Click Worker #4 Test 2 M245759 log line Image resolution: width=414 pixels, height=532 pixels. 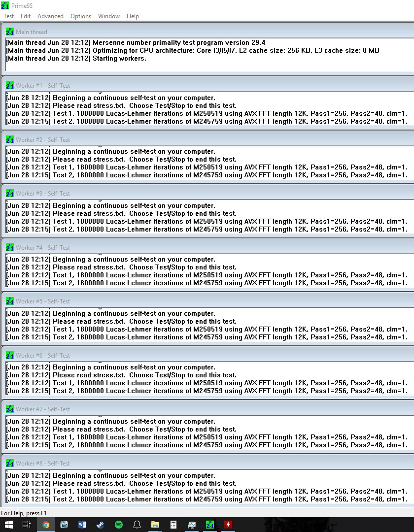point(207,283)
